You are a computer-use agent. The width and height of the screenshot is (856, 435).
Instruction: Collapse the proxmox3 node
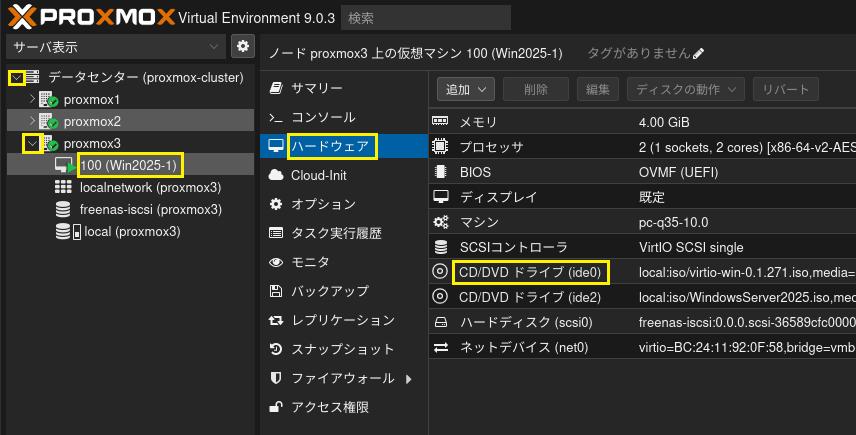point(33,144)
